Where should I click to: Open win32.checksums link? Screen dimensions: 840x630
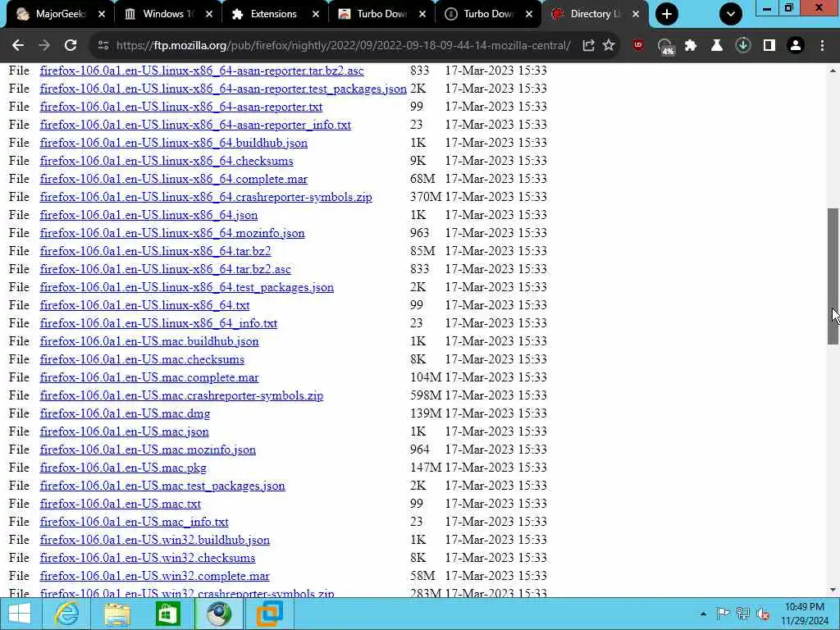[148, 558]
